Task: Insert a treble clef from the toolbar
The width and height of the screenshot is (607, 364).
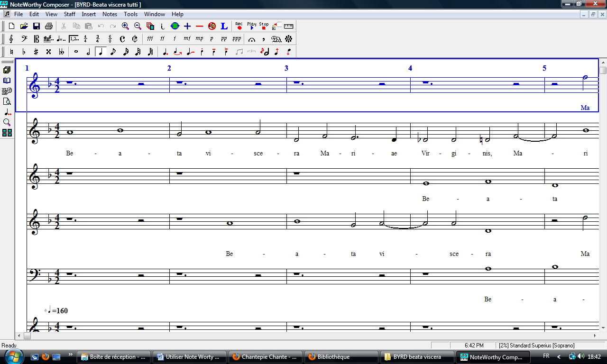Action: pyautogui.click(x=11, y=39)
